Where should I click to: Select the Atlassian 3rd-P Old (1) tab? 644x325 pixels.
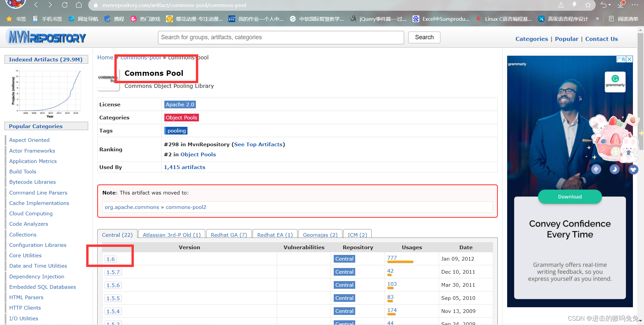(171, 234)
